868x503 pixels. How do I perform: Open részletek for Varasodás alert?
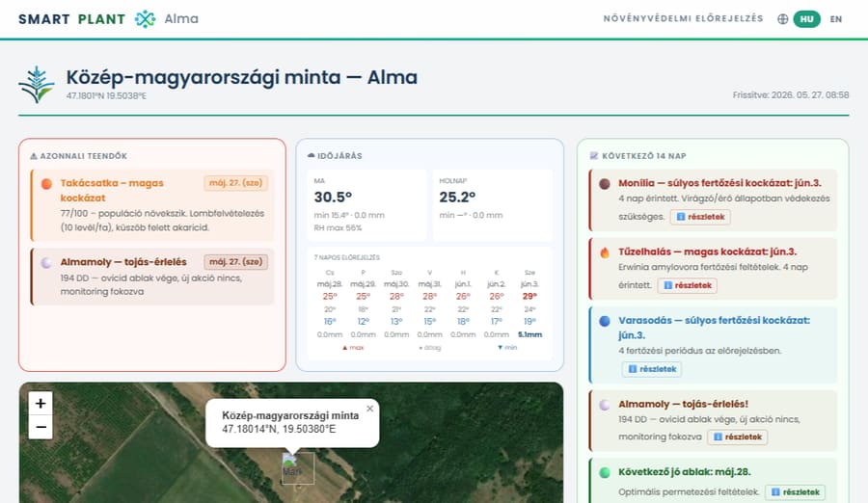(652, 369)
